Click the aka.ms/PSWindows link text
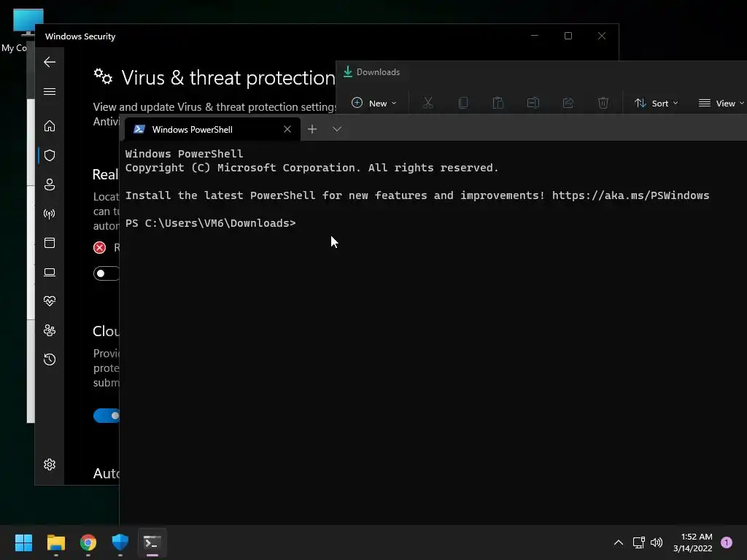This screenshot has width=747, height=560. (631, 195)
